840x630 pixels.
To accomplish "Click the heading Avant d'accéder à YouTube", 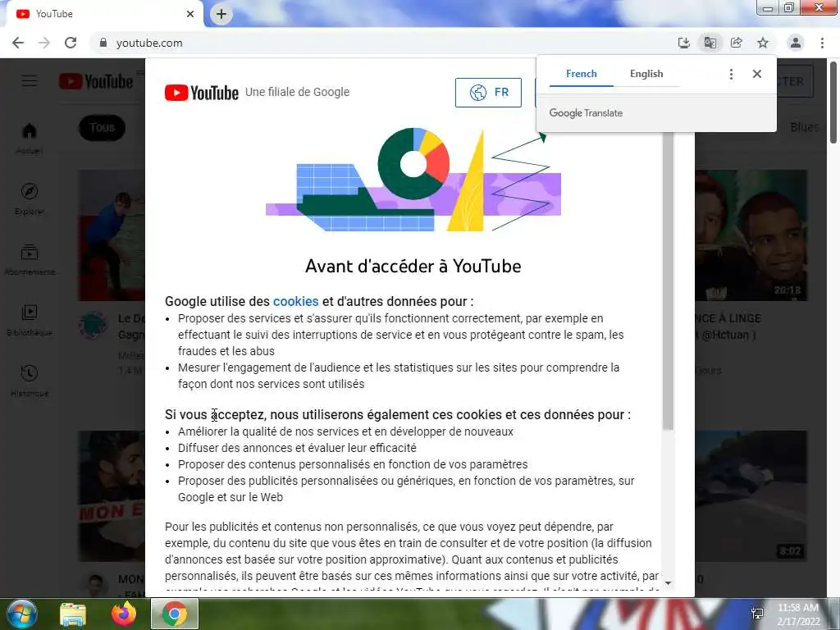I will point(413,267).
